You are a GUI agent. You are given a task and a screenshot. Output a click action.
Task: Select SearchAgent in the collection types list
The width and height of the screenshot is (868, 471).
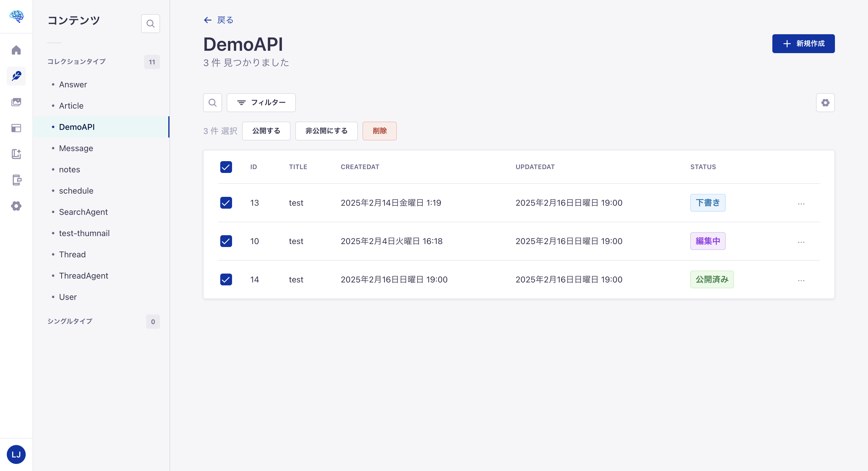click(83, 212)
